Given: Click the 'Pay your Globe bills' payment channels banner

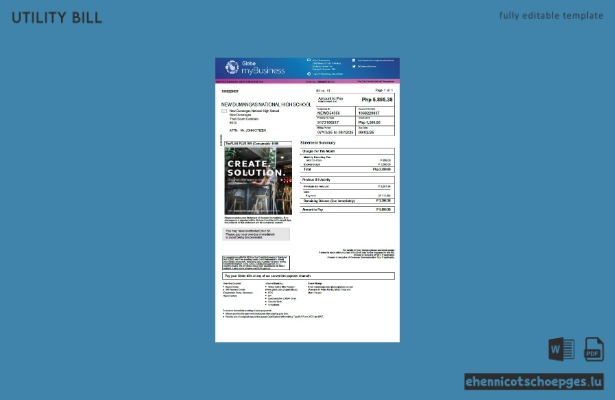Looking at the screenshot, I should (x=308, y=276).
